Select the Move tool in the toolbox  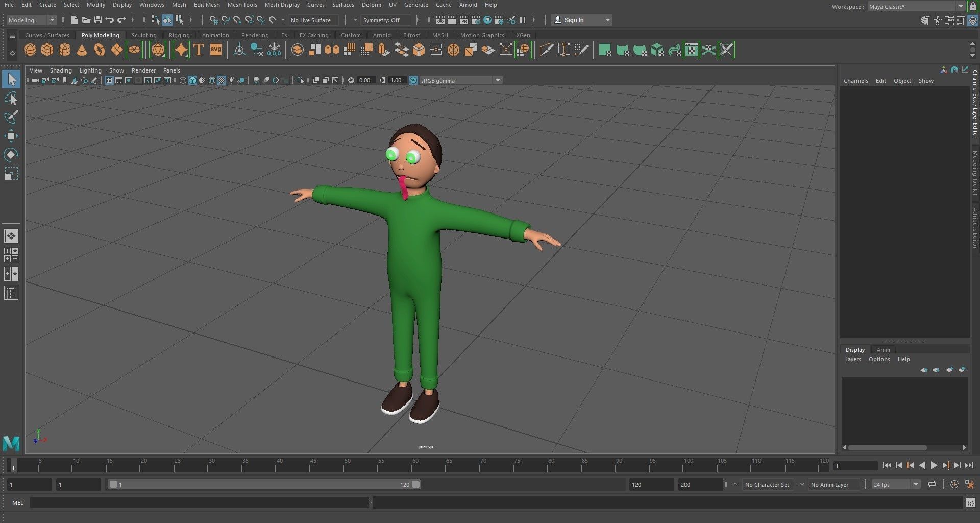point(11,136)
